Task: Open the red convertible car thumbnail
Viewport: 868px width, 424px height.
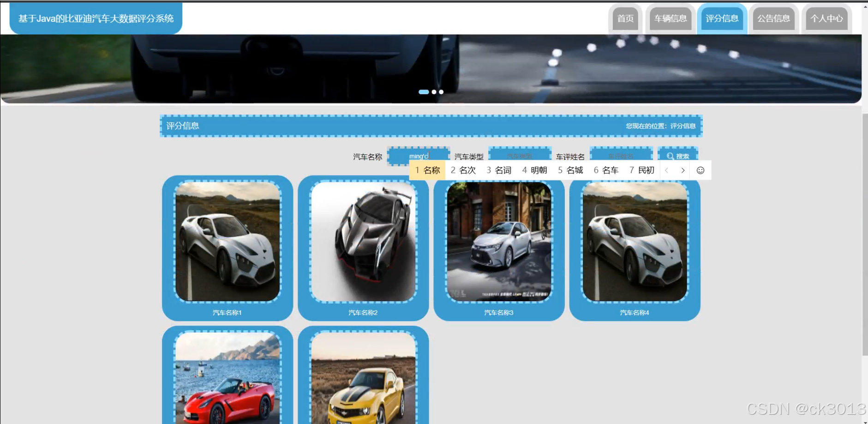Action: [227, 378]
